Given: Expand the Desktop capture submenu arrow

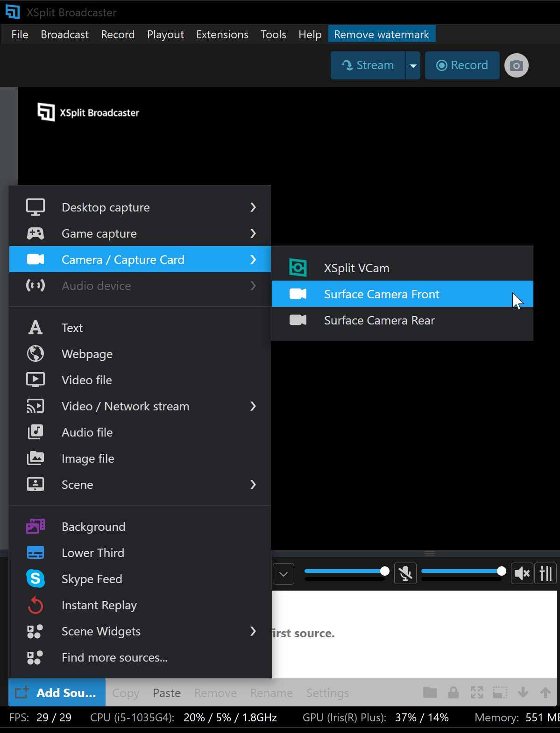Looking at the screenshot, I should click(x=253, y=207).
